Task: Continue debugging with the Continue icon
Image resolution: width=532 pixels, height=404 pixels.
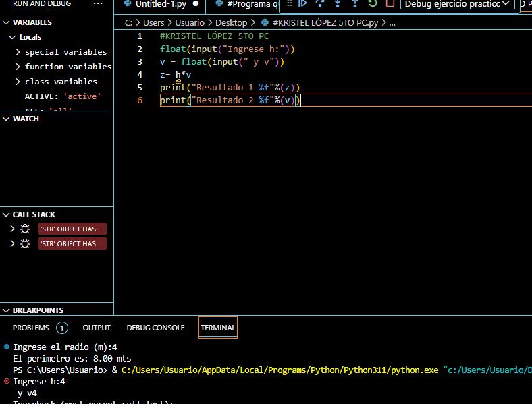Action: [302, 4]
